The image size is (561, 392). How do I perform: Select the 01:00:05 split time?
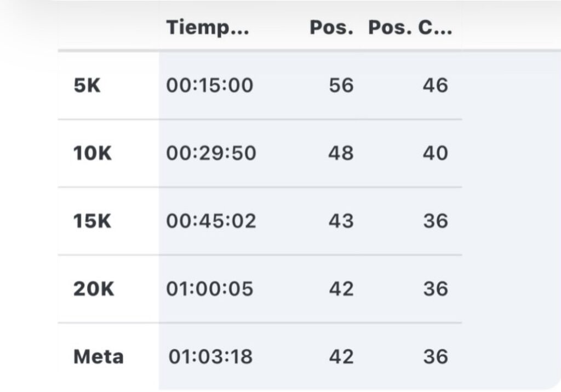tap(210, 289)
